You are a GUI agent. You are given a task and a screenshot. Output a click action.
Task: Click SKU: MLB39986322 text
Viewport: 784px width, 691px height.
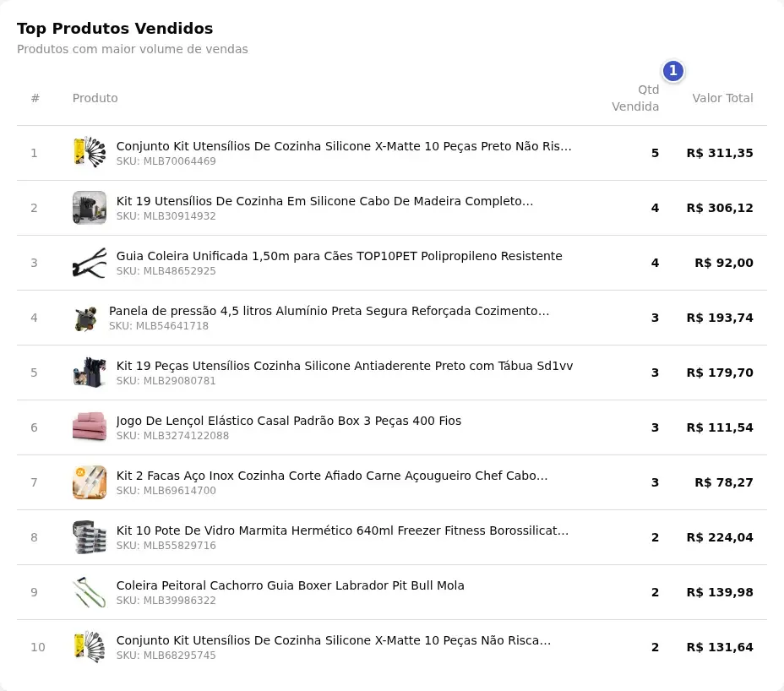[166, 601]
